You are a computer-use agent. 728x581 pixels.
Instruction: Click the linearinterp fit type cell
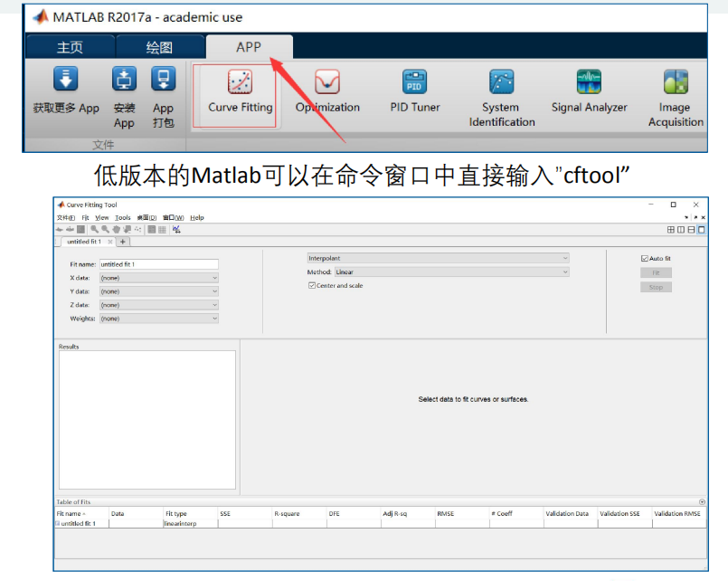tap(190, 523)
